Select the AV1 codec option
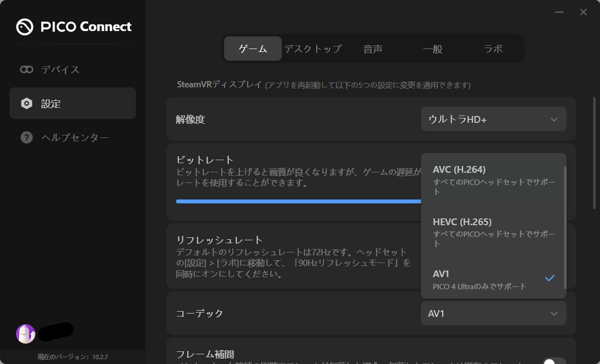Viewport: 600px width, 364px height. (493, 278)
